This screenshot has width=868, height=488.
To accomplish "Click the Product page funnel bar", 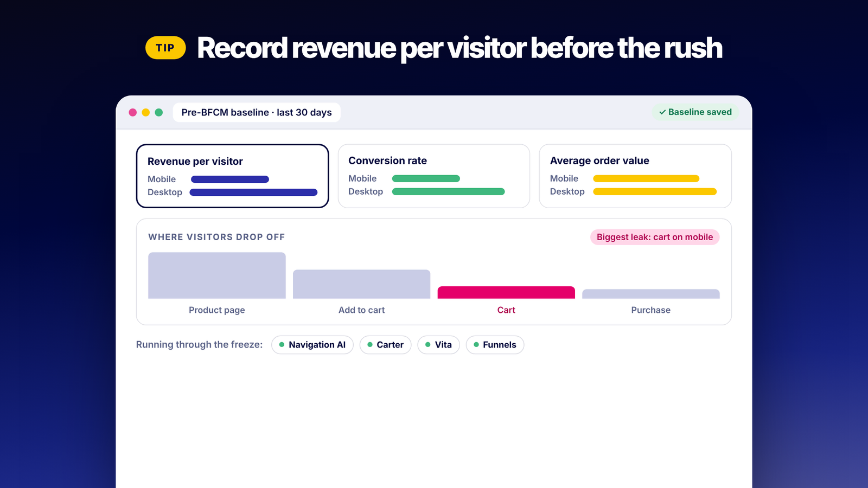I will [x=217, y=275].
